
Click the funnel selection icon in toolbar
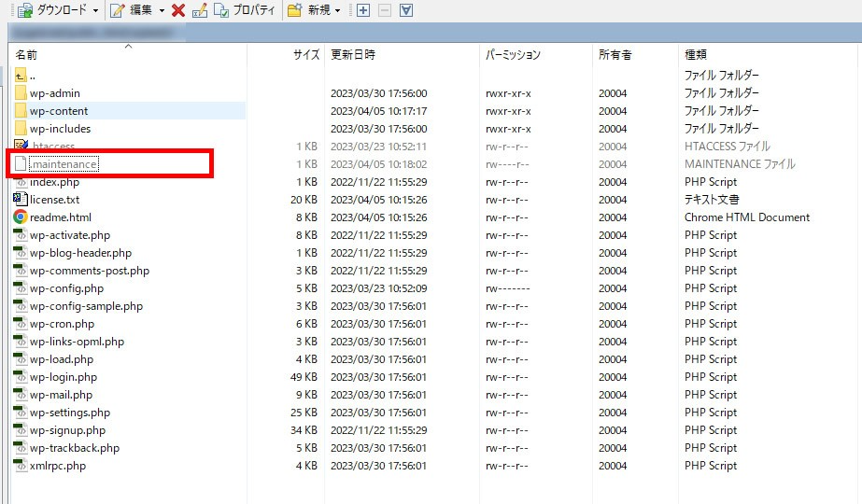(406, 10)
